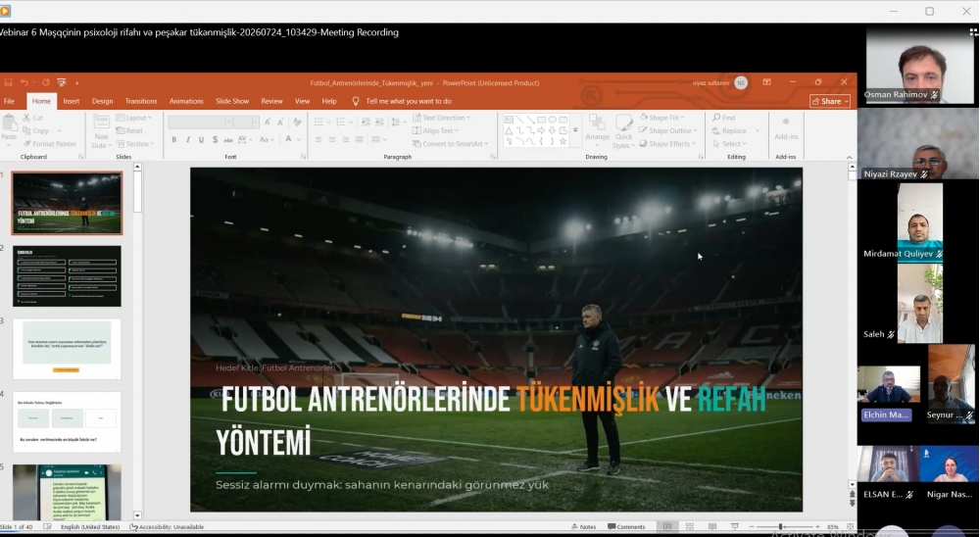Image resolution: width=980 pixels, height=537 pixels.
Task: Open the Font Color dropdown arrow
Action: [299, 139]
